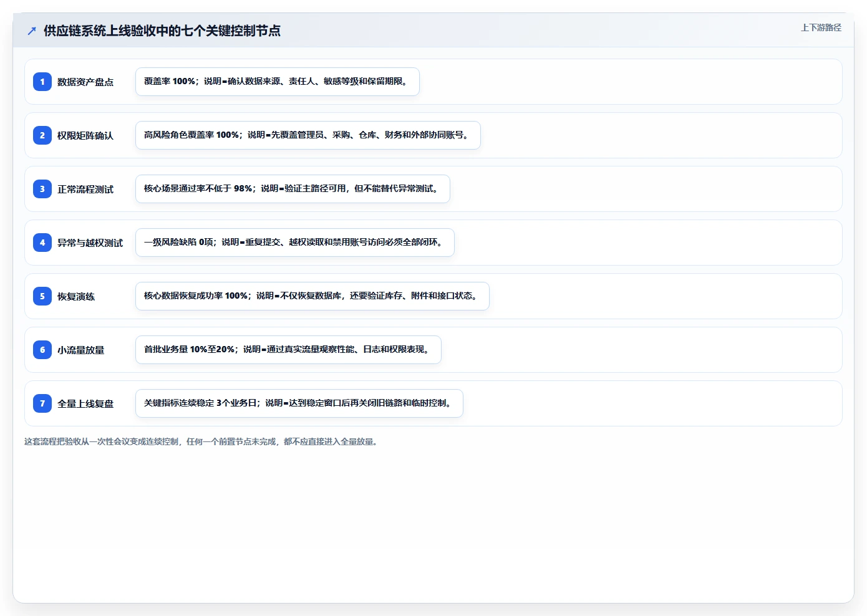Click the step 7 number badge
Image resolution: width=867 pixels, height=616 pixels.
click(x=42, y=403)
